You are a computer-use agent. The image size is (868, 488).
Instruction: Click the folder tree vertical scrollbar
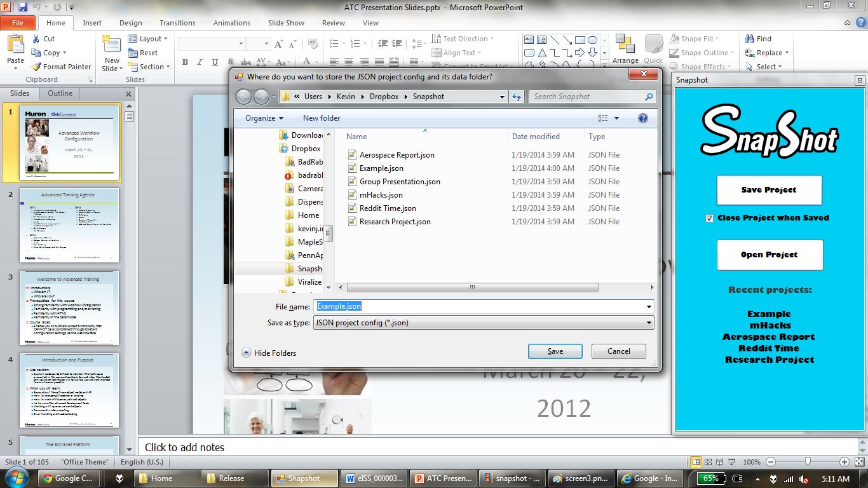pos(329,234)
